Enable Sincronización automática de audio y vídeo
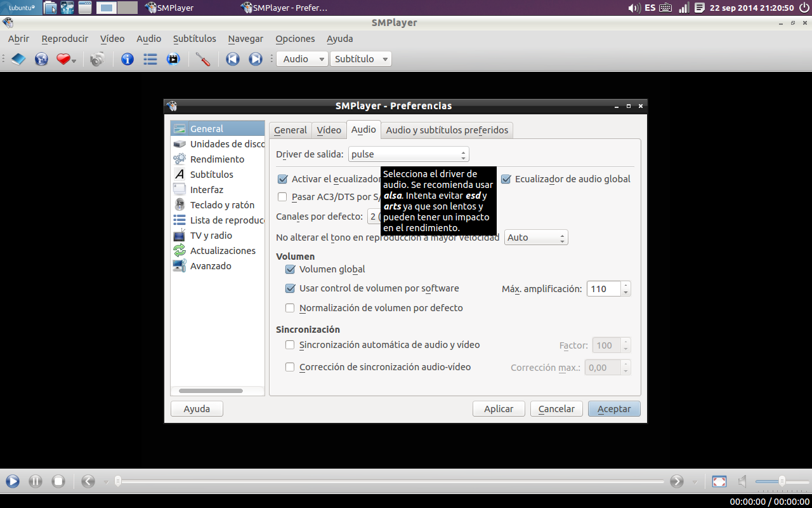The height and width of the screenshot is (508, 812). click(x=290, y=345)
